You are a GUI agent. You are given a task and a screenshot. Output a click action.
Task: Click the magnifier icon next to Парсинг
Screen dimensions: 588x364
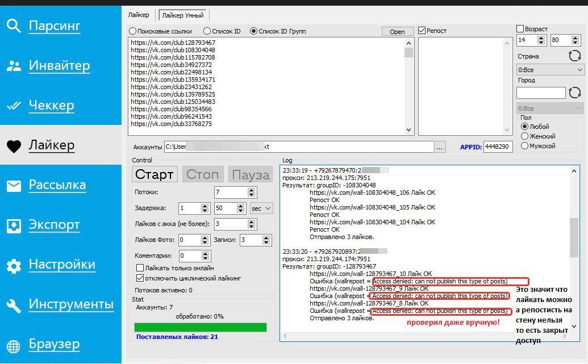point(14,26)
